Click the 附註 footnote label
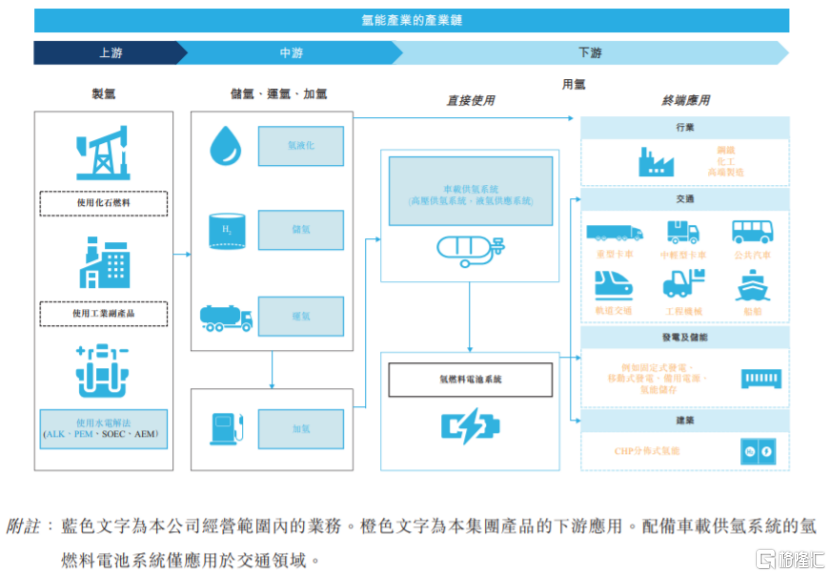Viewport: 831px width, 576px height. (x=23, y=526)
